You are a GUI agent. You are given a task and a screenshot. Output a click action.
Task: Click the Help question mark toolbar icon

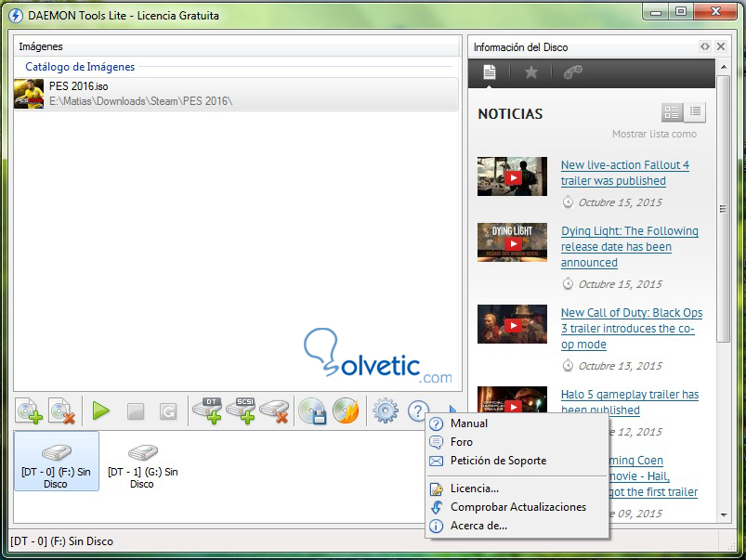pos(418,410)
